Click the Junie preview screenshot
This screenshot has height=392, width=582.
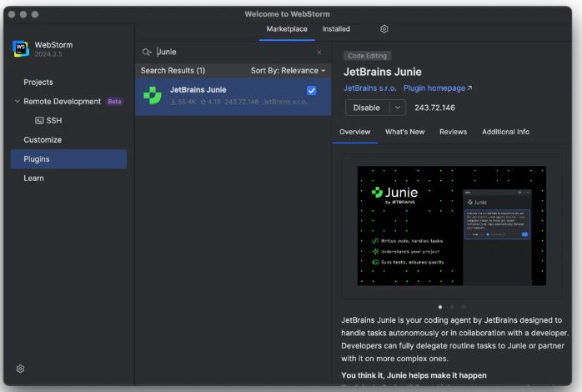(451, 226)
